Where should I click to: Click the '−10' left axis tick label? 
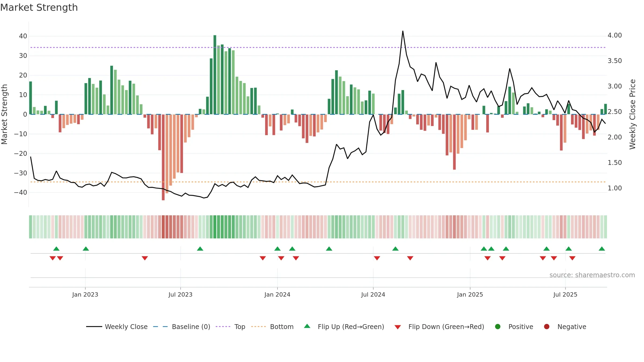tap(21, 134)
